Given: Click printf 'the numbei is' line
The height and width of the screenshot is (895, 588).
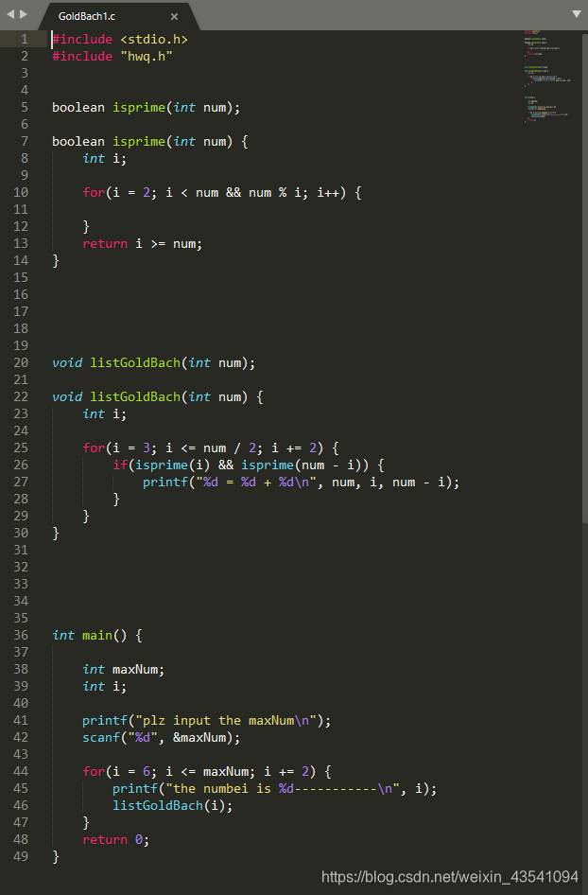Looking at the screenshot, I should pyautogui.click(x=274, y=789).
